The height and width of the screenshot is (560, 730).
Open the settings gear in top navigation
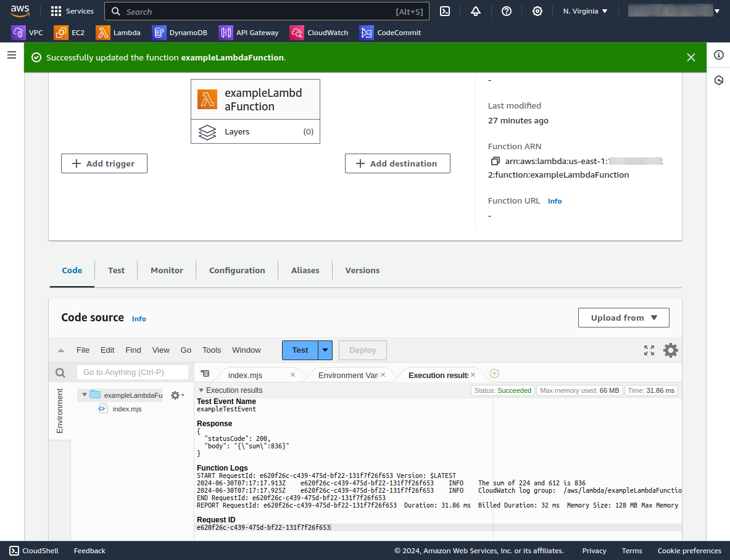tap(537, 11)
